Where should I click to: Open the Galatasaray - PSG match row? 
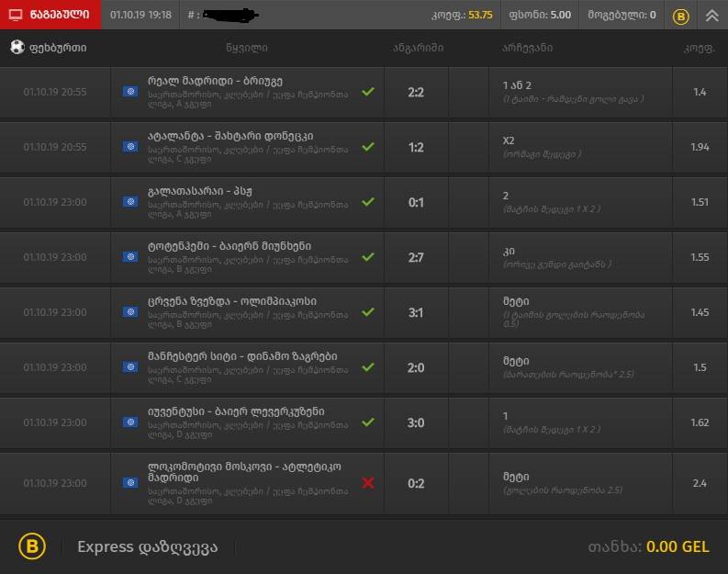coord(364,202)
